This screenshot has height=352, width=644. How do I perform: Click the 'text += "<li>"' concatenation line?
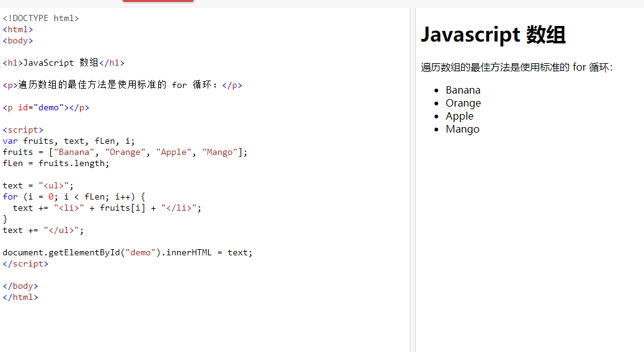[107, 208]
